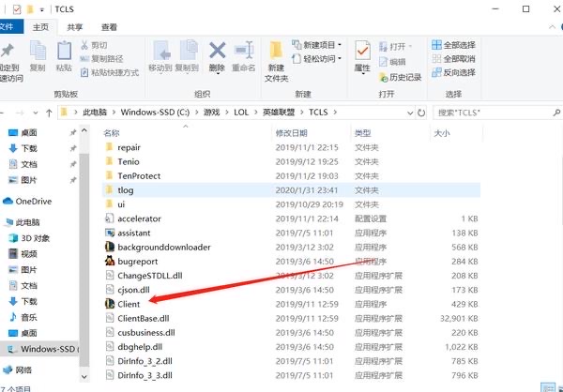
Task: Select the Client application file
Action: tap(129, 303)
